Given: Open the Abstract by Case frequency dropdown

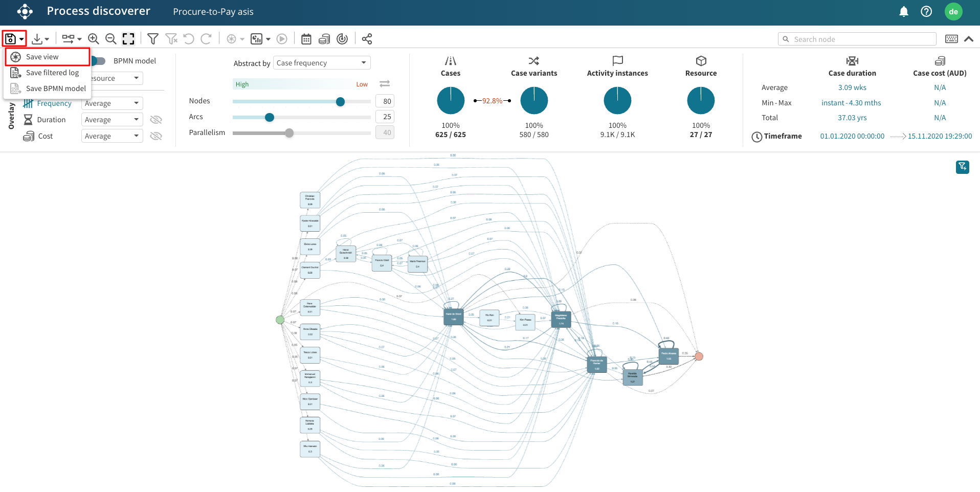Looking at the screenshot, I should coord(322,63).
